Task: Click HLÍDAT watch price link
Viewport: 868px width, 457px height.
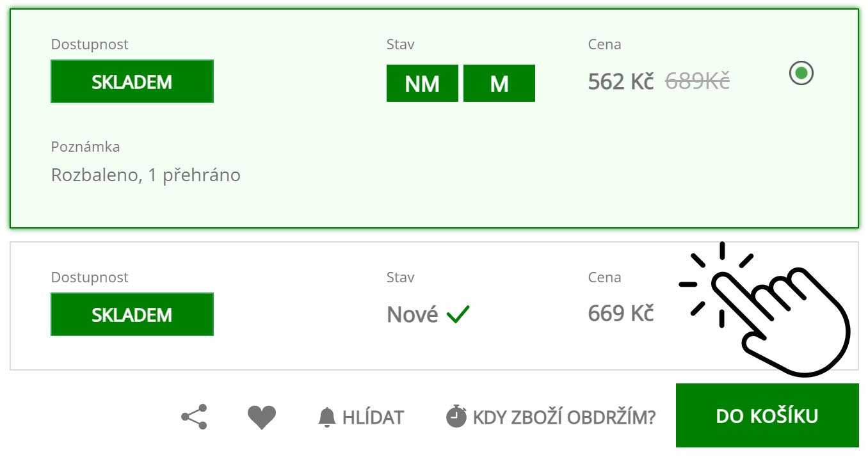Action: pyautogui.click(x=373, y=417)
